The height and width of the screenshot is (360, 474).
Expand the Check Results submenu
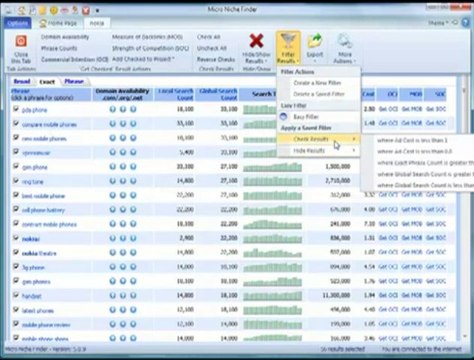click(319, 139)
